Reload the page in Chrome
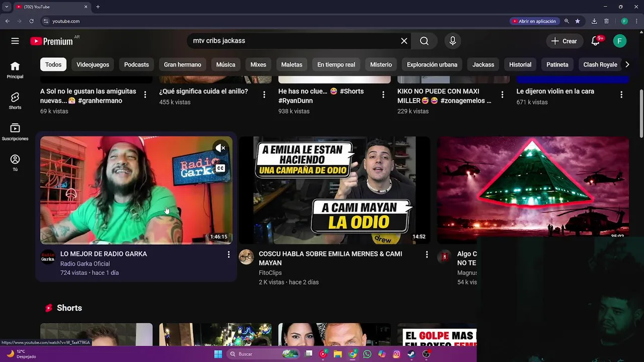This screenshot has height=362, width=644. click(31, 21)
